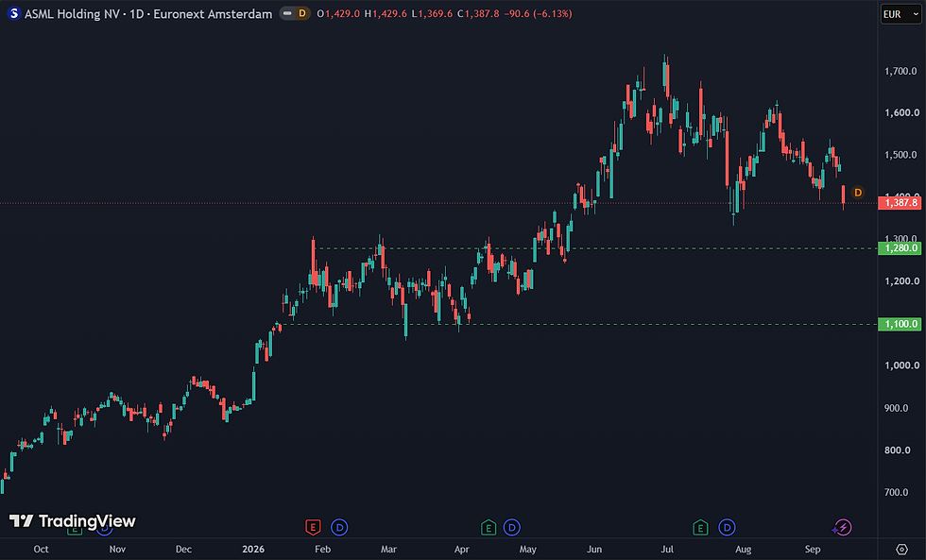Viewport: 926px width, 560px height.
Task: Click the ASML logo icon beside the symbol name
Action: pos(13,13)
